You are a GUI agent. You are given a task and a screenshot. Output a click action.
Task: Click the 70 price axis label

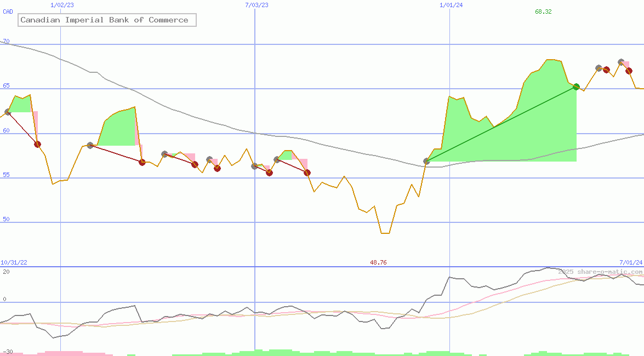point(5,41)
